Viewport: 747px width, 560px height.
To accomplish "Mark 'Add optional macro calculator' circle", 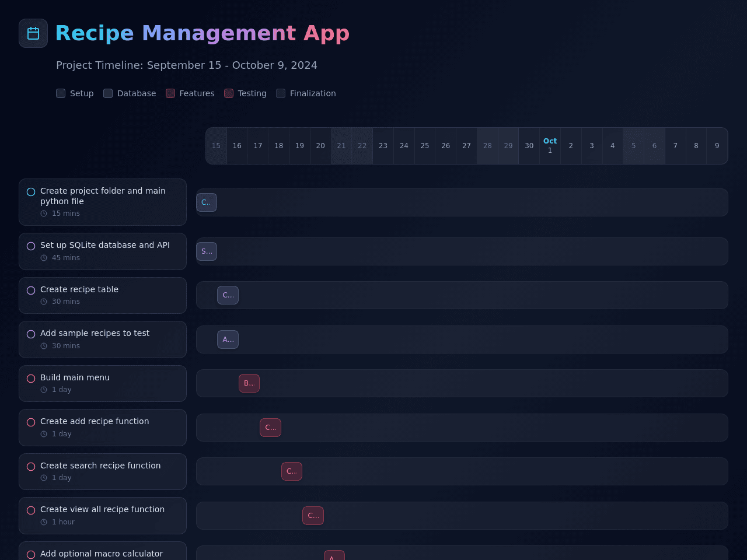I will point(31,555).
